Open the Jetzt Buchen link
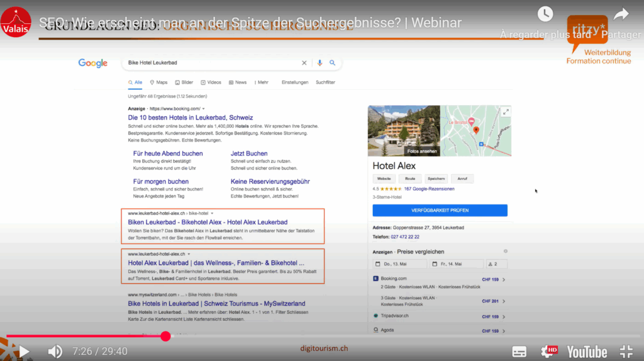Viewport: 644px width, 361px height. tap(249, 153)
